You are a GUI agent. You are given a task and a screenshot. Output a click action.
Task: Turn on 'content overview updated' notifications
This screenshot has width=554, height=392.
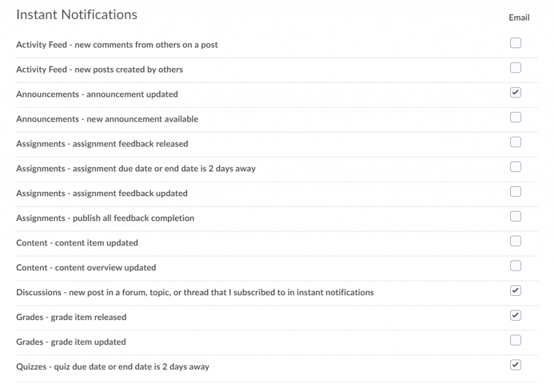pos(516,266)
